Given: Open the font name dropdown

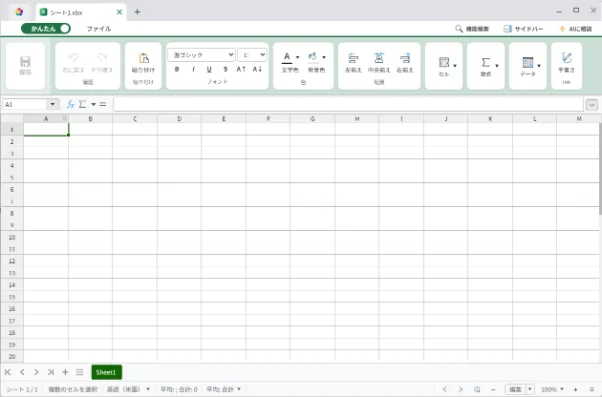Looking at the screenshot, I should (202, 55).
